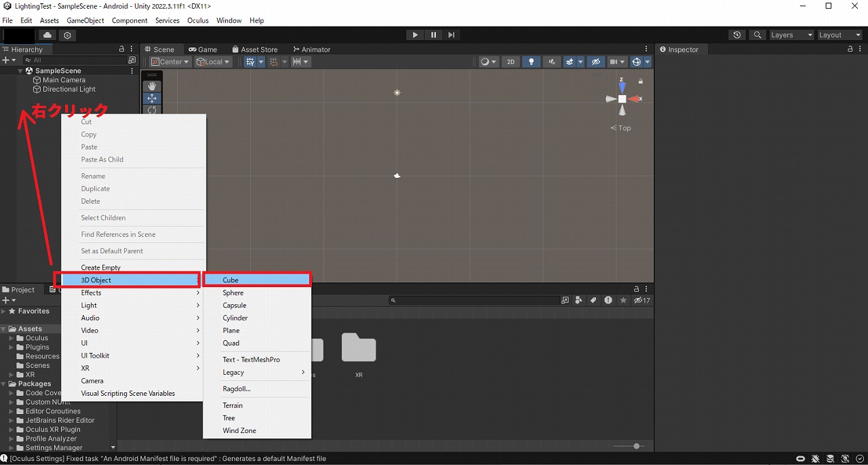Open the Hierarchy create plus dropdown
868x465 pixels.
(9, 60)
